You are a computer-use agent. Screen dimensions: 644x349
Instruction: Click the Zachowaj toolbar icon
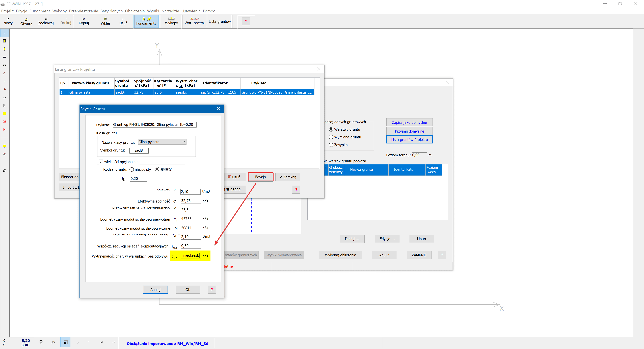point(46,21)
